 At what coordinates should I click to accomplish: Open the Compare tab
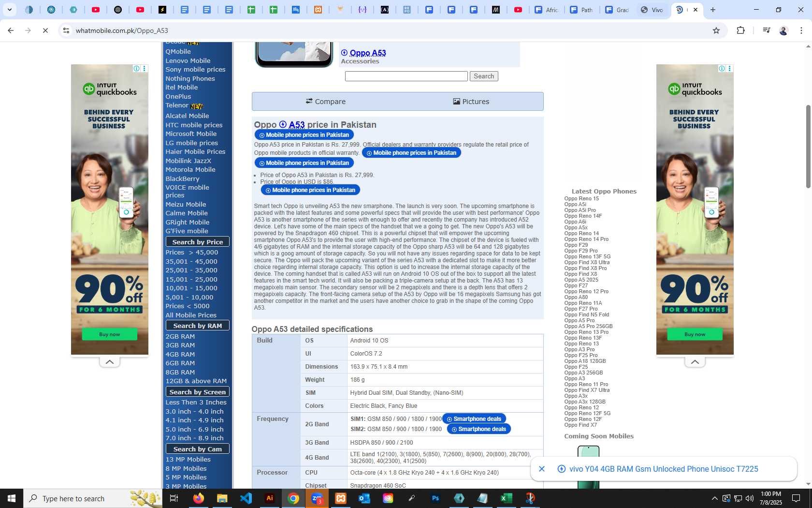[325, 102]
